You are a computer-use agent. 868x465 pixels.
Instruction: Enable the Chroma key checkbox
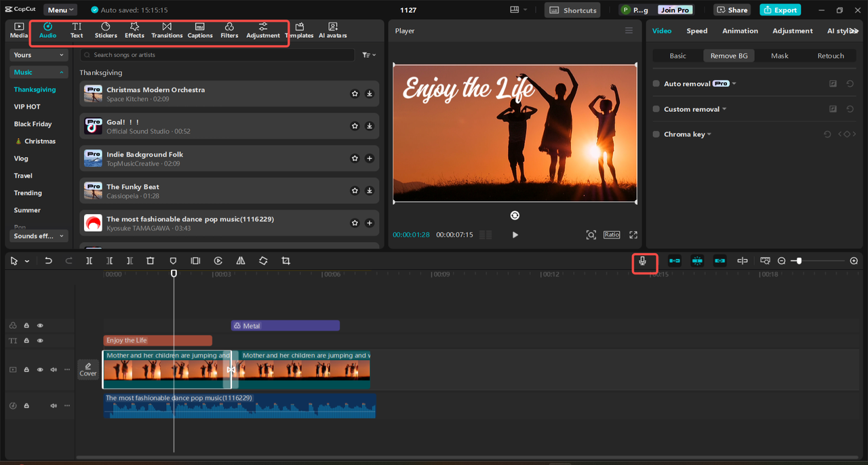tap(656, 134)
